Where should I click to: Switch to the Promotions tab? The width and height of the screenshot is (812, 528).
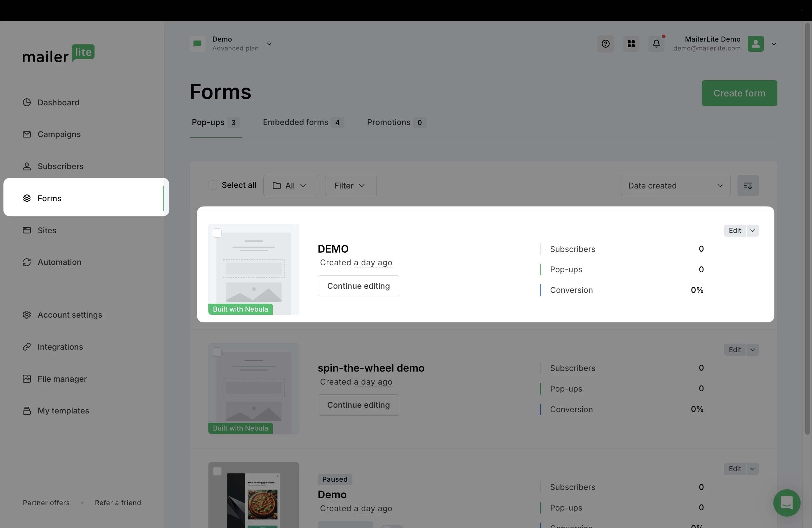(x=396, y=122)
